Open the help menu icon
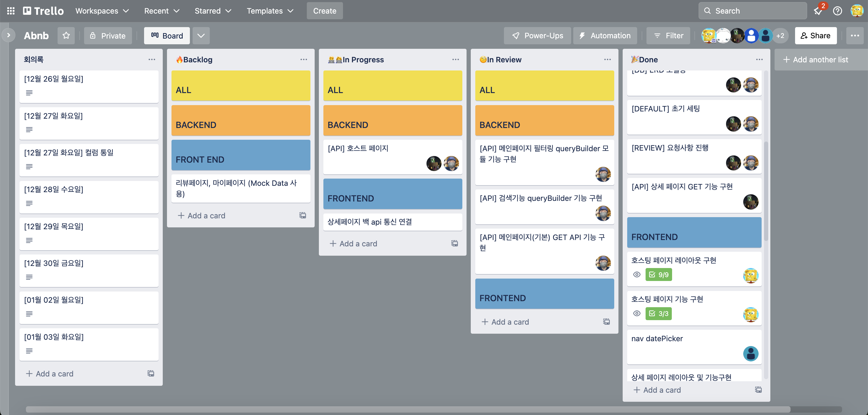 pos(838,11)
